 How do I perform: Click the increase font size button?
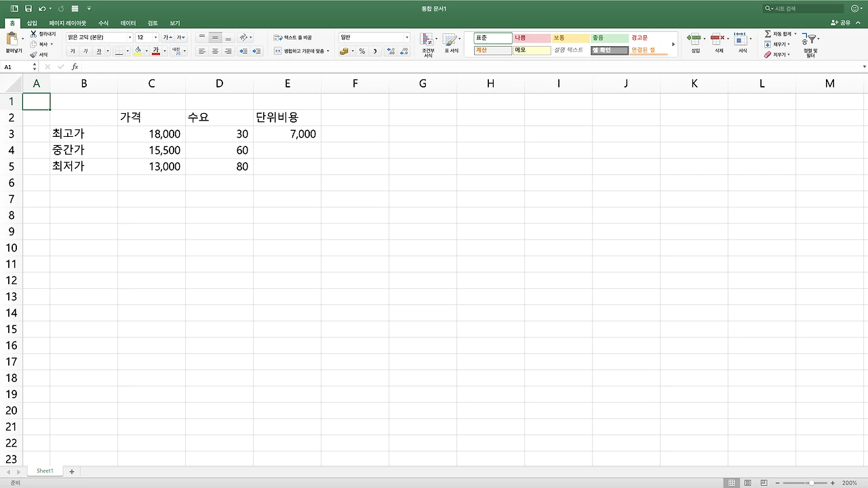167,37
